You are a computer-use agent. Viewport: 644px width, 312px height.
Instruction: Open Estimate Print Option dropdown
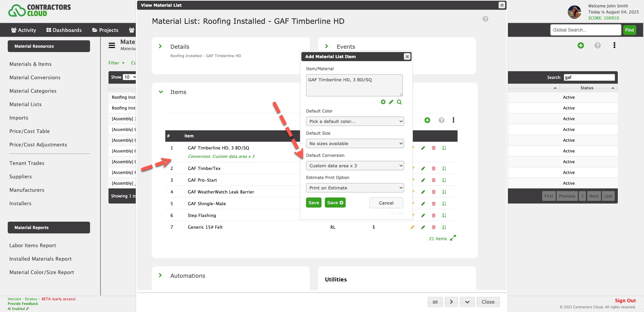[355, 188]
